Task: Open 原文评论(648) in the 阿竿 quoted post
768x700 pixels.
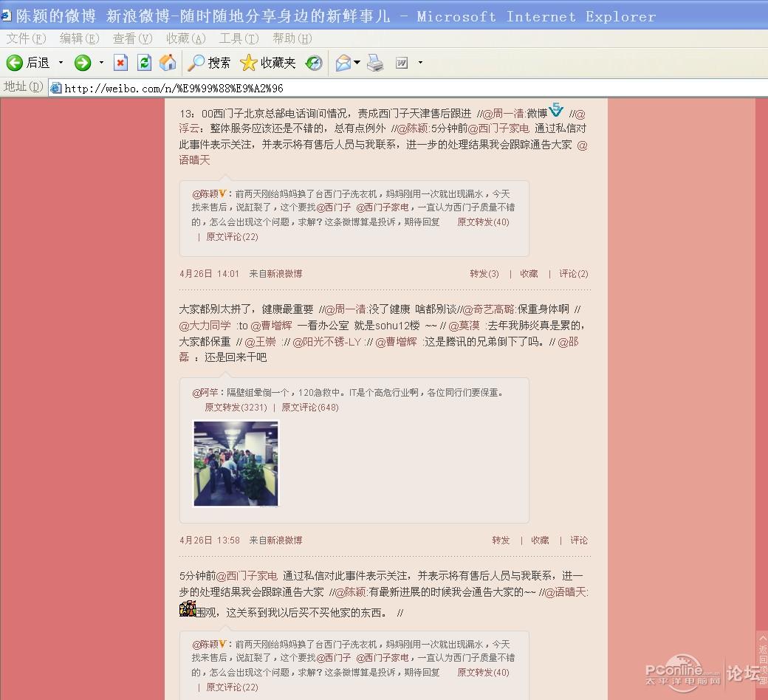Action: point(310,408)
